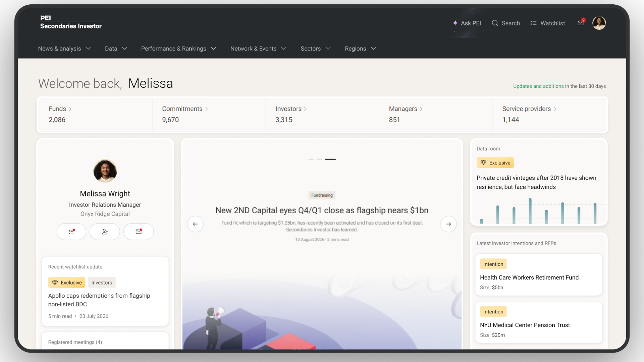Open the Private credit vintages data room article
The height and width of the screenshot is (362, 644).
[536, 182]
